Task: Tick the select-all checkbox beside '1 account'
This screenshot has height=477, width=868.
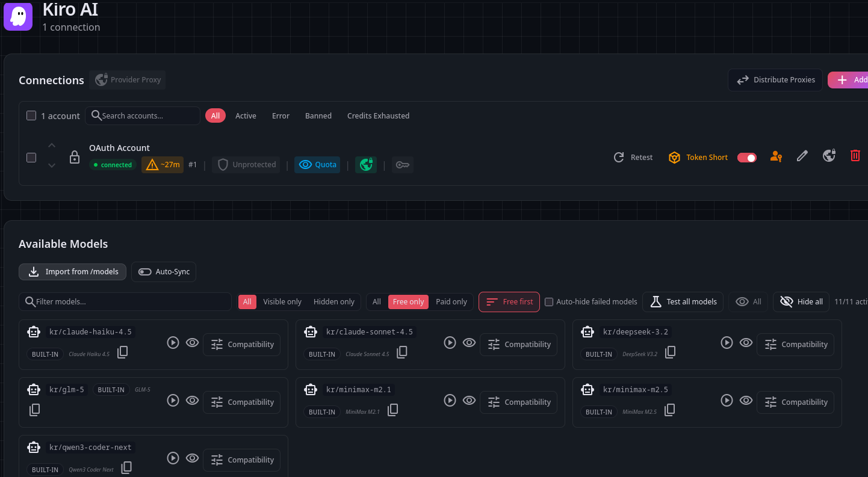Action: point(31,115)
